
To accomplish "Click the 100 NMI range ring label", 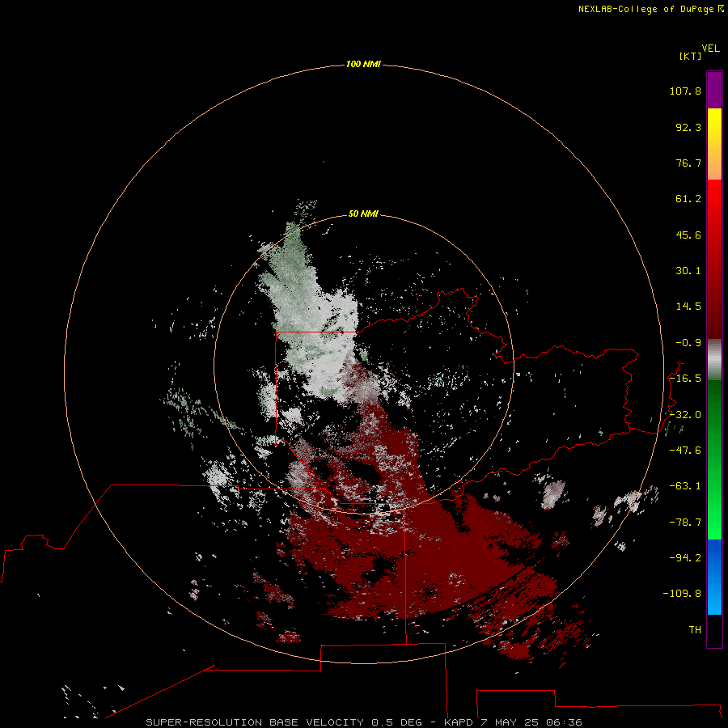I will click(x=363, y=64).
